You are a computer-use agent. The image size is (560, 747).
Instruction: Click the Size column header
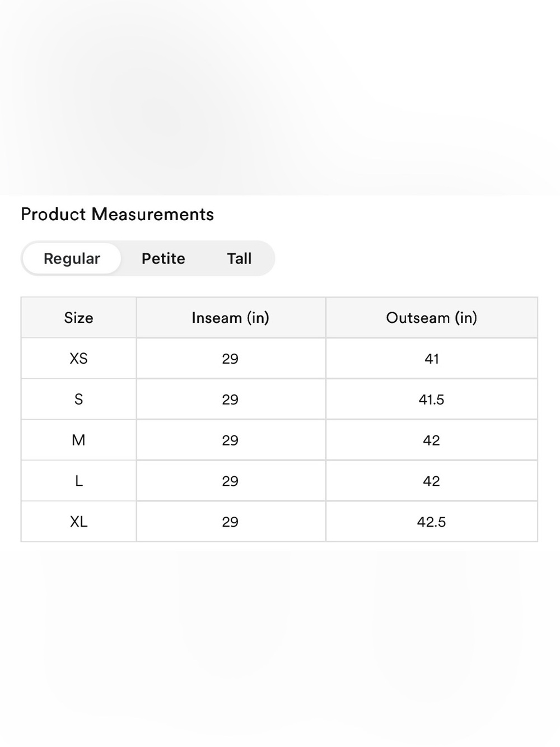pyautogui.click(x=78, y=318)
